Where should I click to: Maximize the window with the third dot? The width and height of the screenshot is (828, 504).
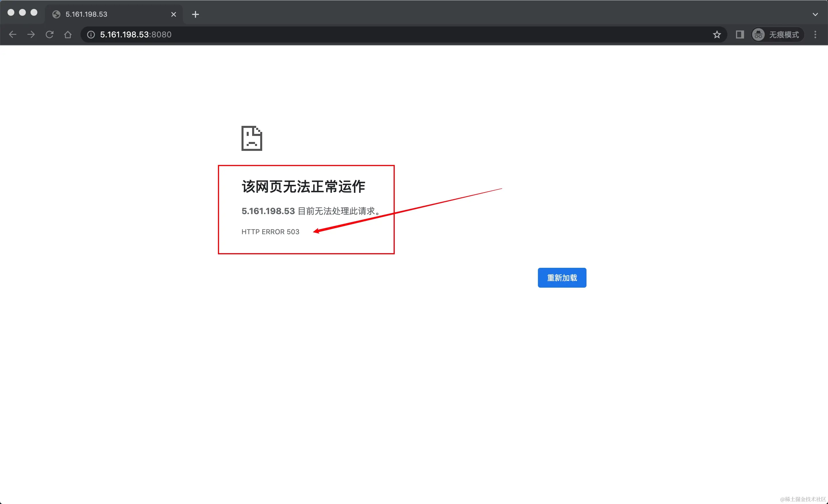pyautogui.click(x=34, y=12)
